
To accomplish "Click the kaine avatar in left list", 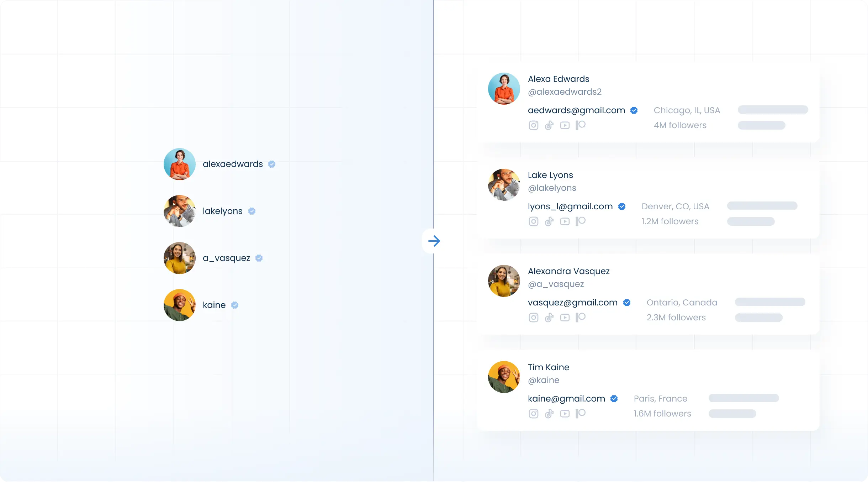I will tap(180, 305).
